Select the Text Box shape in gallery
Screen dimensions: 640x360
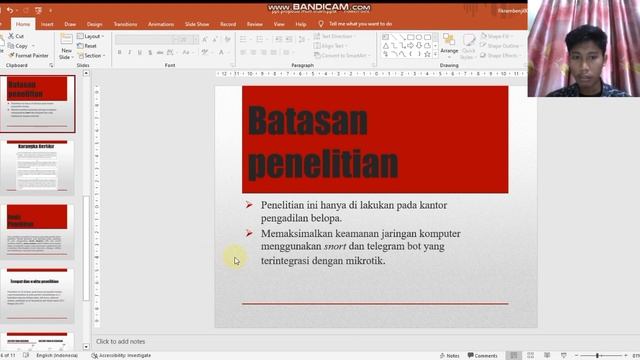tap(386, 37)
